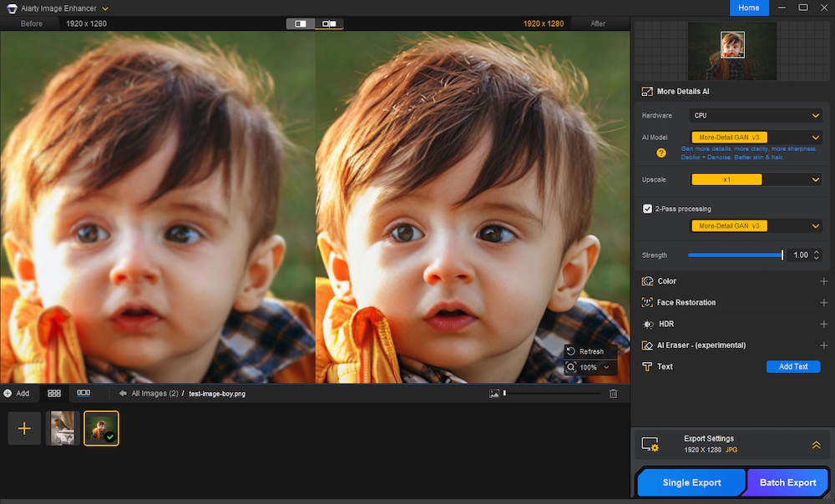
Task: Switch to filmstrip thumbnail view
Action: point(83,393)
